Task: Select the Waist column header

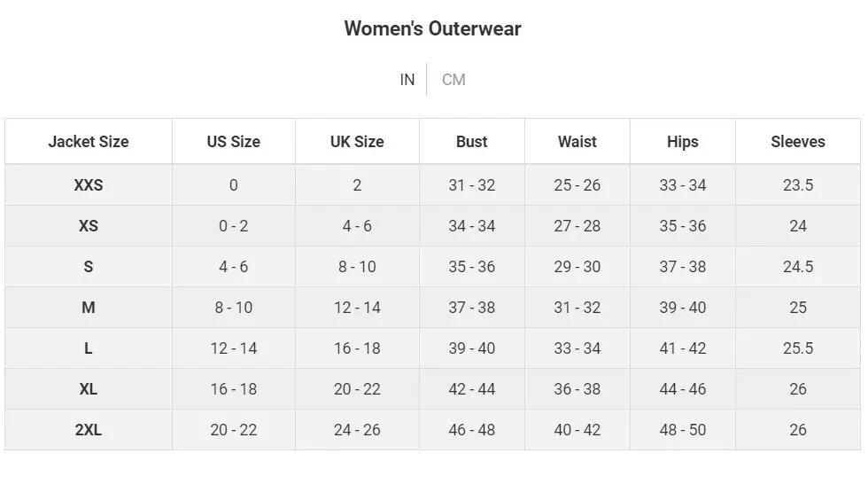Action: click(577, 142)
